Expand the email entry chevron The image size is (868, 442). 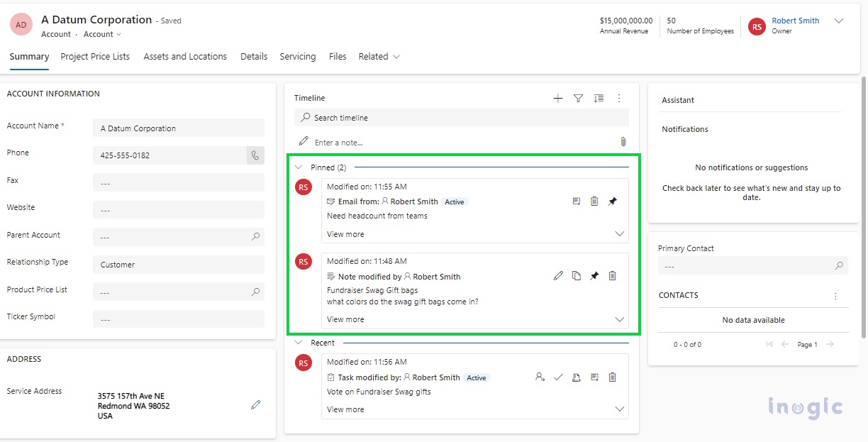pyautogui.click(x=619, y=234)
